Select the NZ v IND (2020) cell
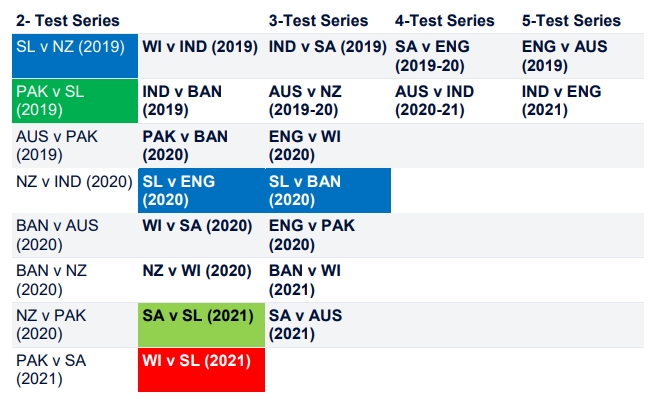The image size is (654, 402). (x=74, y=182)
